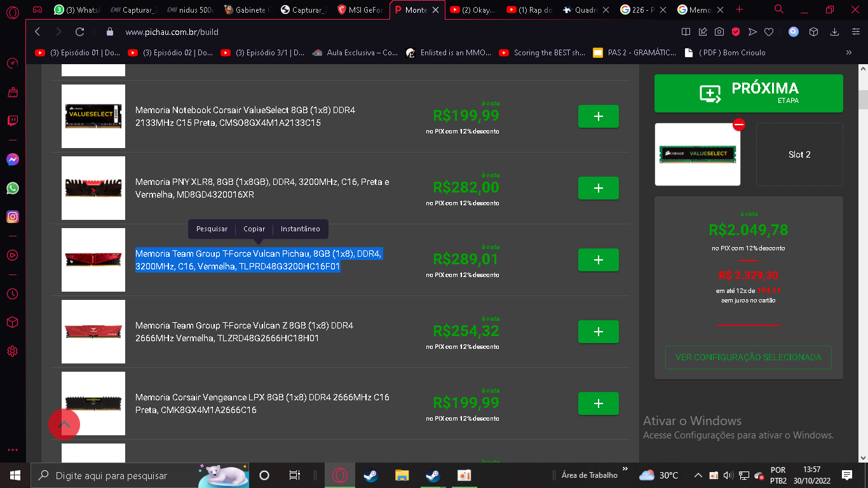Click the empty Slot 2 box

click(799, 154)
